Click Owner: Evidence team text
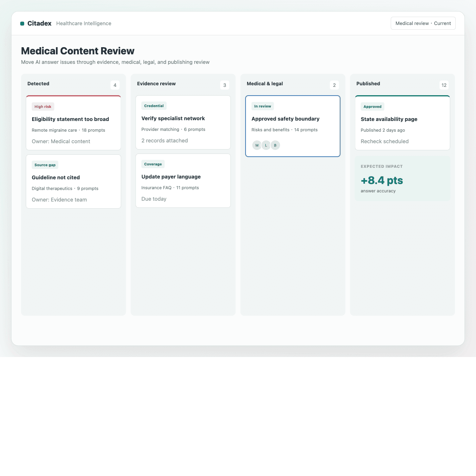This screenshot has width=476, height=476. click(59, 200)
